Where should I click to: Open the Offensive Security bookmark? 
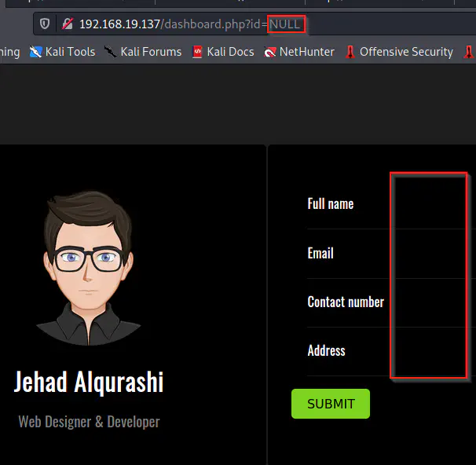point(398,52)
